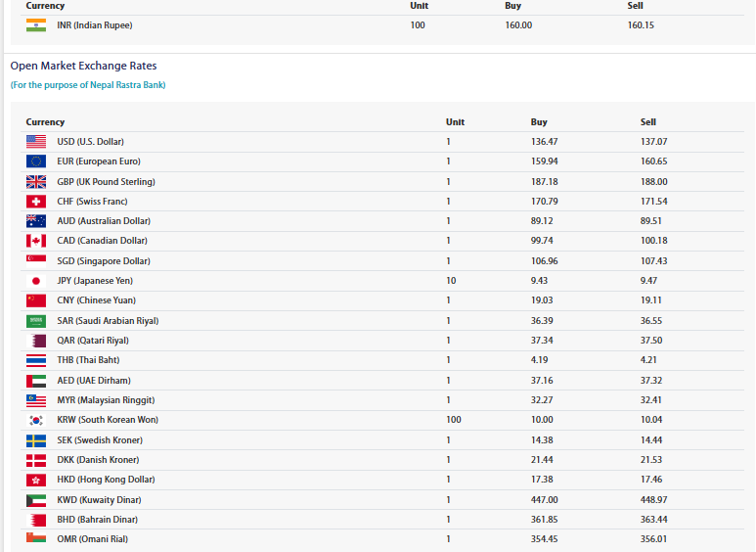Click the Chinese flag beside CNY
This screenshot has width=756, height=552.
36,300
